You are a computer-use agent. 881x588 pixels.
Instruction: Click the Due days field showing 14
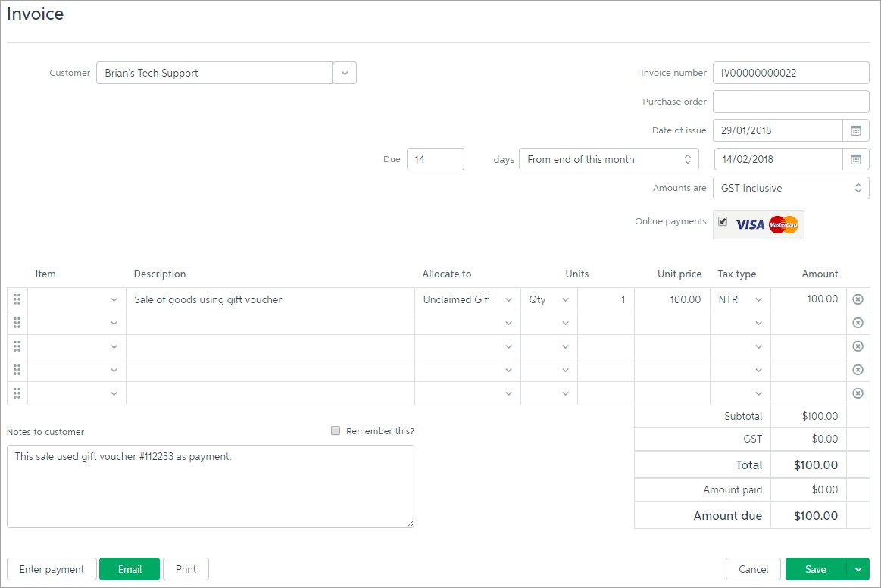pyautogui.click(x=436, y=159)
